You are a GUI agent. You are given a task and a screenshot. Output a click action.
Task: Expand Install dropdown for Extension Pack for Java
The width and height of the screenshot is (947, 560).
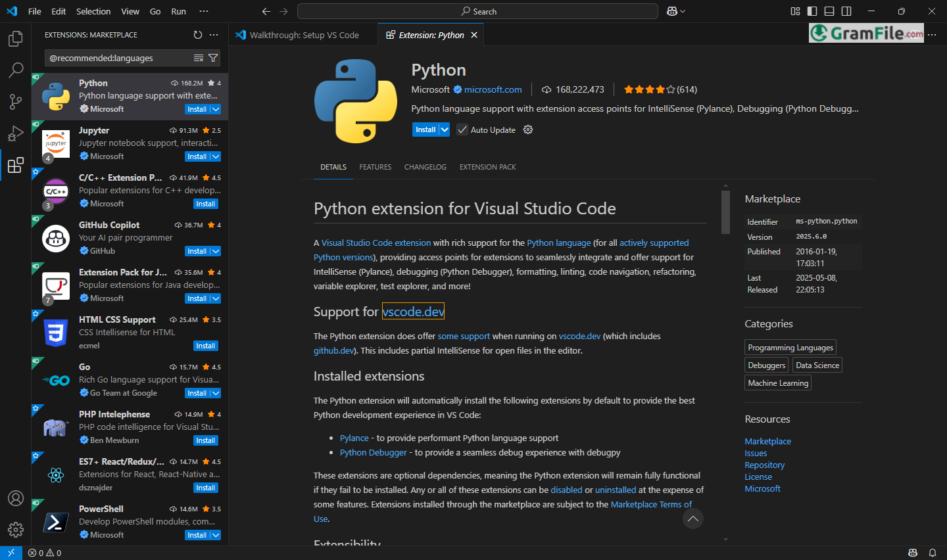[216, 298]
